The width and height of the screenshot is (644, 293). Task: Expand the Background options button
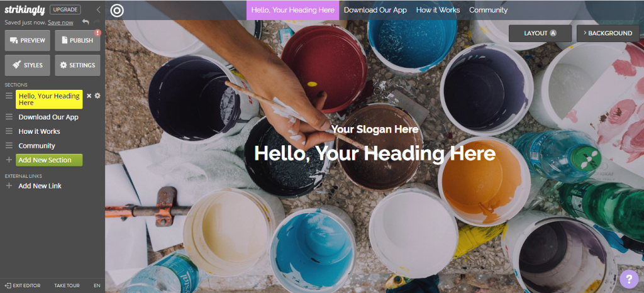(x=608, y=33)
